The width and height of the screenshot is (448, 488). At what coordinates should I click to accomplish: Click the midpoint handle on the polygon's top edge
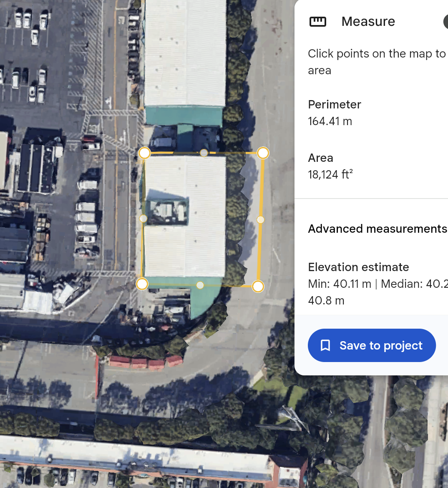(204, 153)
